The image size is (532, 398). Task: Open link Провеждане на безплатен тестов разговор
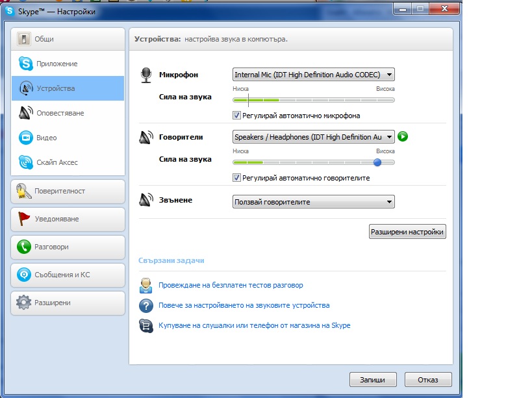click(x=231, y=285)
